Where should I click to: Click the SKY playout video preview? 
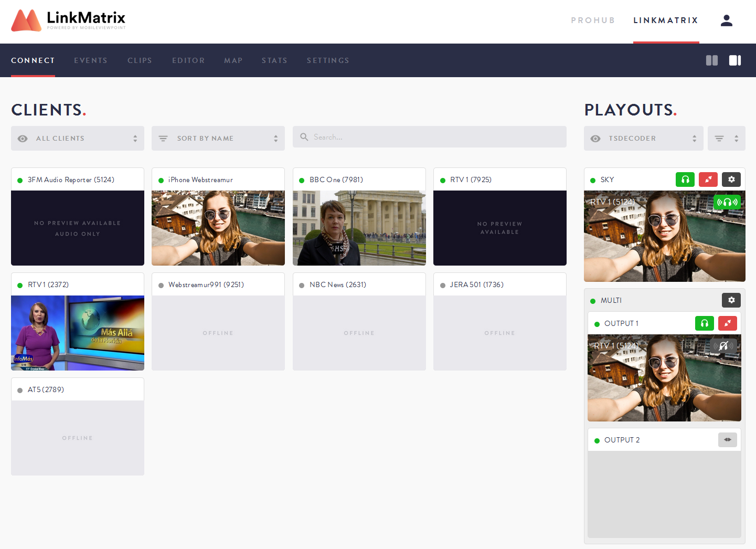(x=665, y=236)
